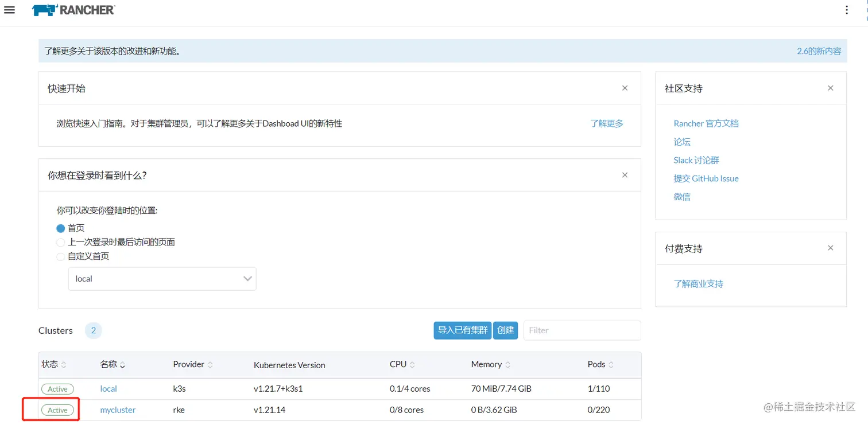Click the 创建 cluster button
The image size is (868, 425).
click(x=505, y=330)
